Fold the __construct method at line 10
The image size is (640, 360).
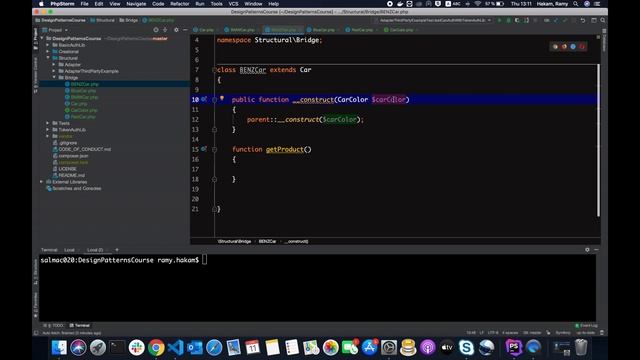(214, 100)
